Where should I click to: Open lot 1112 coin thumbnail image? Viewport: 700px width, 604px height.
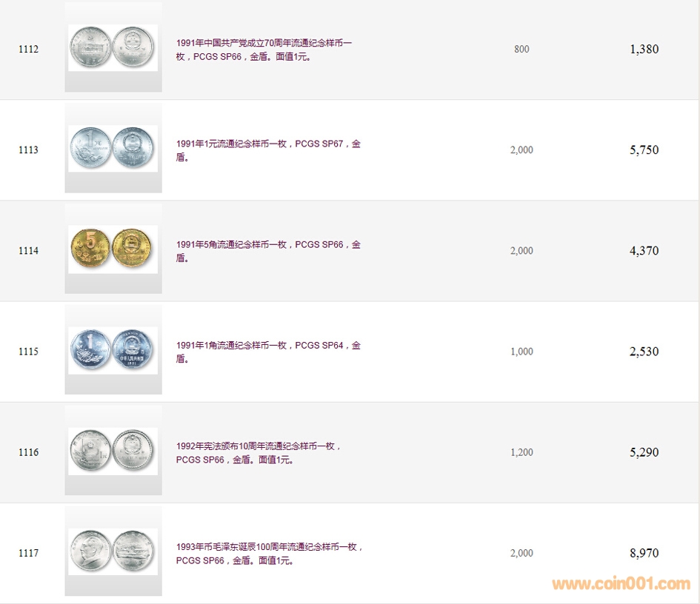113,47
